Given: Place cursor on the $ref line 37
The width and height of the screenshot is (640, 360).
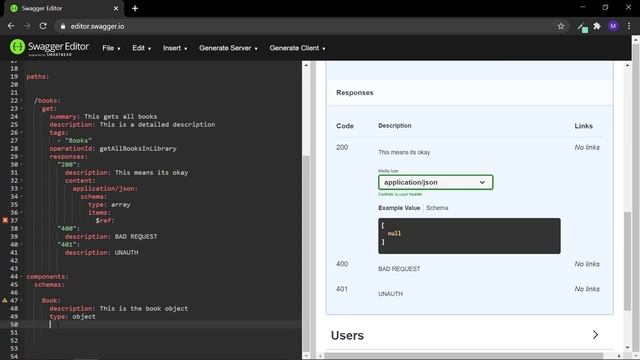Looking at the screenshot, I should [105, 220].
